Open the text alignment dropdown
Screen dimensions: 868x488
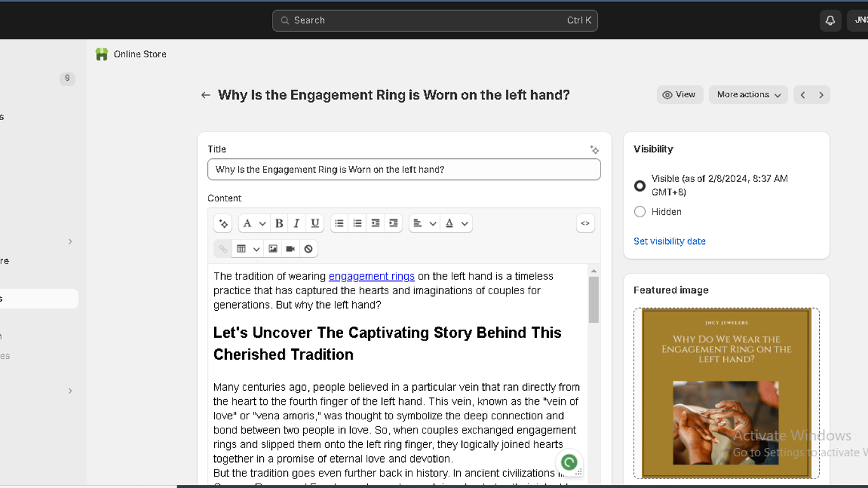pyautogui.click(x=424, y=224)
